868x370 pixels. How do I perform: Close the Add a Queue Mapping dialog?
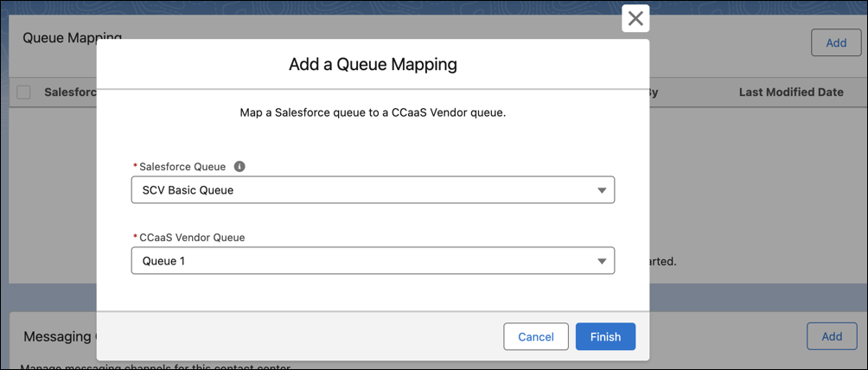point(635,19)
